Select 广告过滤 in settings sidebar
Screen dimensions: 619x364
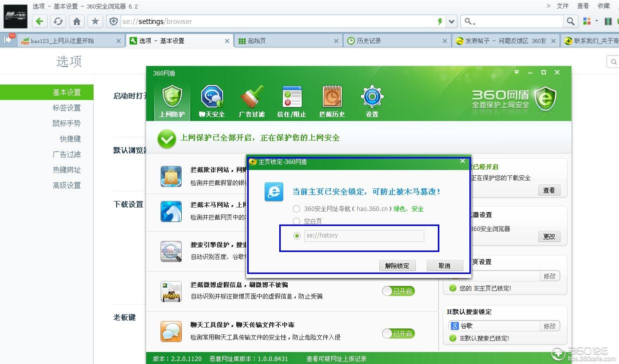click(67, 154)
